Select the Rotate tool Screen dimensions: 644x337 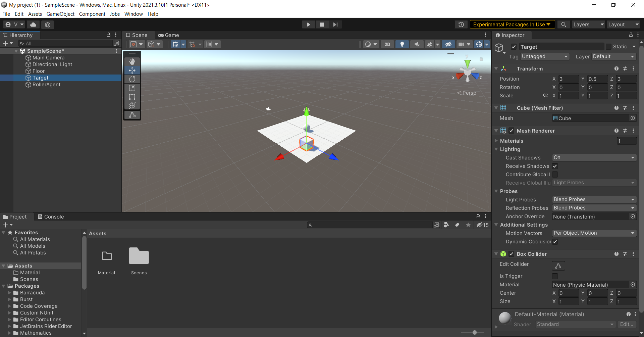point(132,79)
